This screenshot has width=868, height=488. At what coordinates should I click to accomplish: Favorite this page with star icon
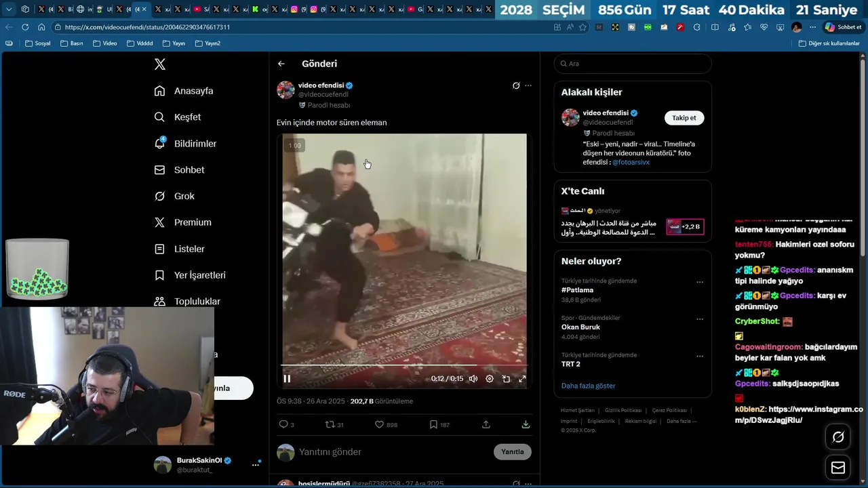[x=583, y=27]
